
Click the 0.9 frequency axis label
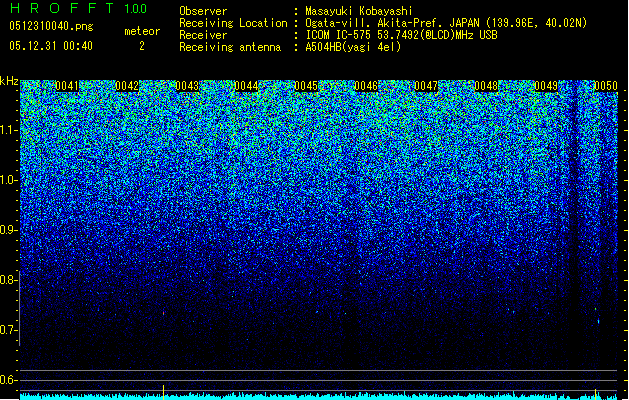pyautogui.click(x=9, y=230)
